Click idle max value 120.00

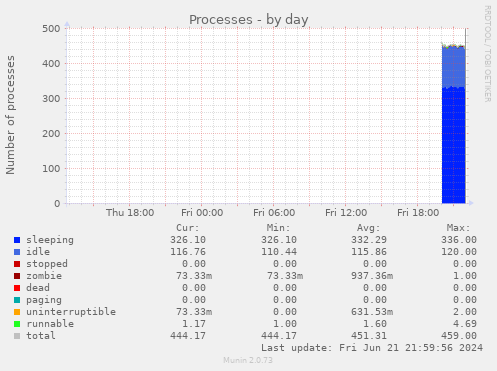coord(459,252)
